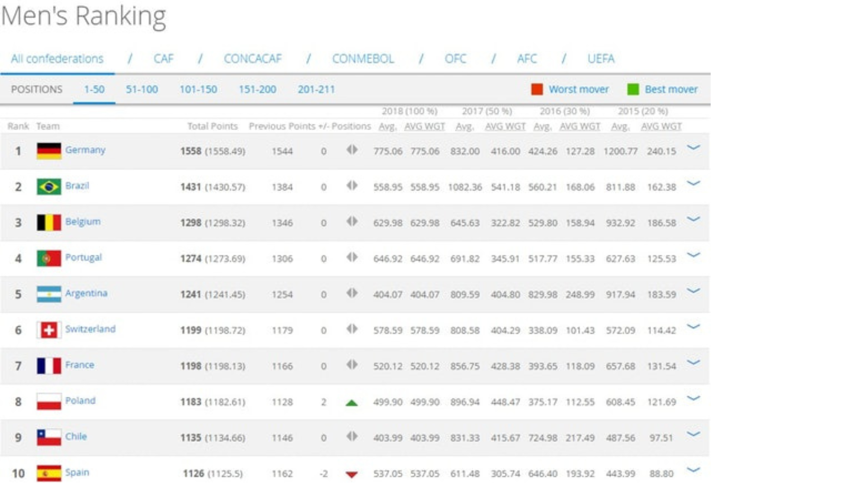Click the Poland flag icon
Screen dimensions: 868x488
49,401
